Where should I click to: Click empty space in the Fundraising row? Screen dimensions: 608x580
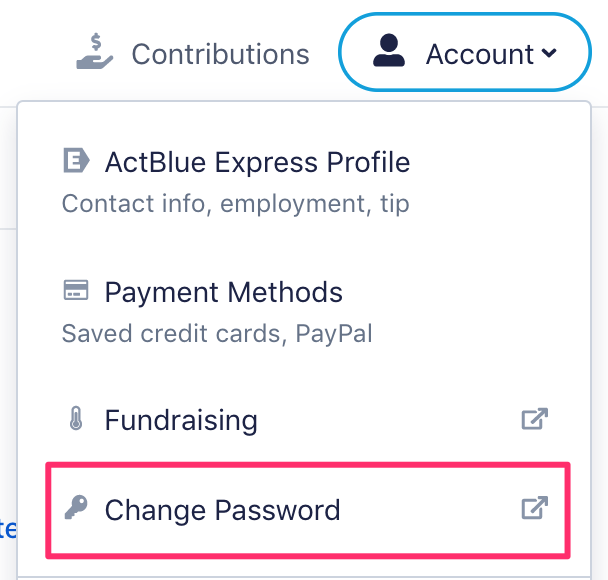(x=388, y=419)
